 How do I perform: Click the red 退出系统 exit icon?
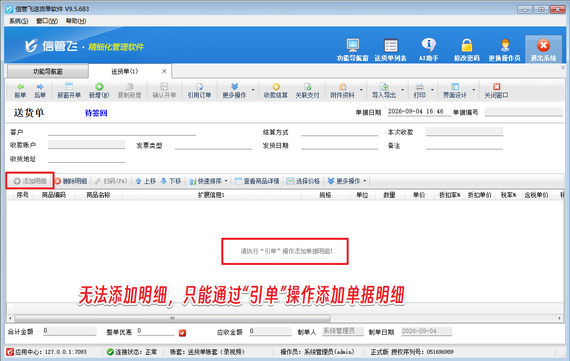543,49
